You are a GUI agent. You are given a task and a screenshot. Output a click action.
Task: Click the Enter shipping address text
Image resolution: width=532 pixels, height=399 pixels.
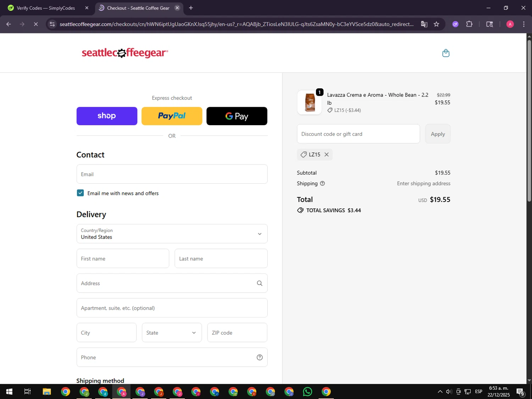pos(424,183)
